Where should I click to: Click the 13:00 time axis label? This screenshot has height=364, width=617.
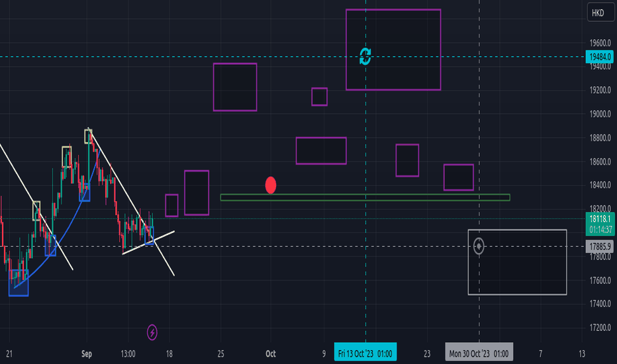128,354
